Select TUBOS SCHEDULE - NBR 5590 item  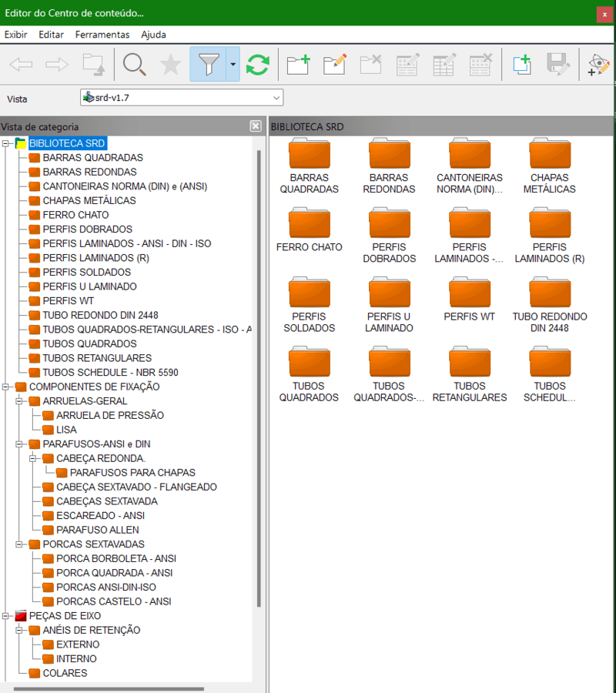click(x=110, y=372)
